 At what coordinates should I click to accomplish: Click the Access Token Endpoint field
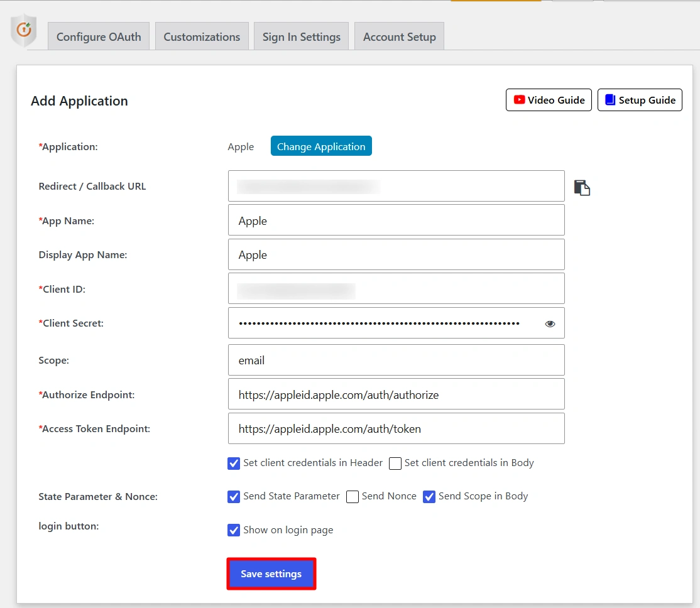(x=396, y=428)
